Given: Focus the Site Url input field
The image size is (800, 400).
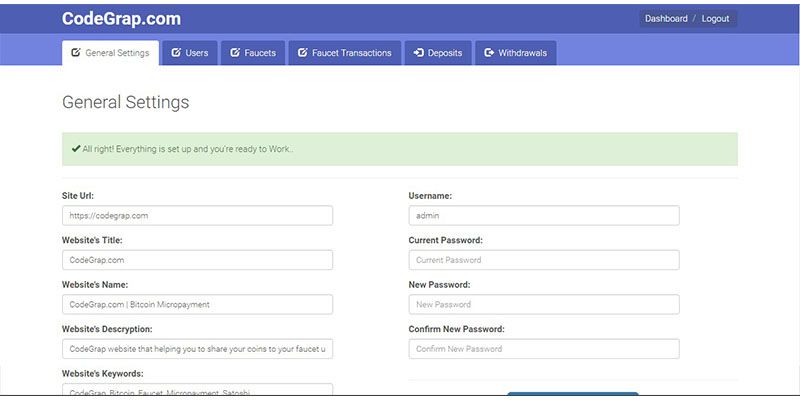Looking at the screenshot, I should click(x=197, y=215).
